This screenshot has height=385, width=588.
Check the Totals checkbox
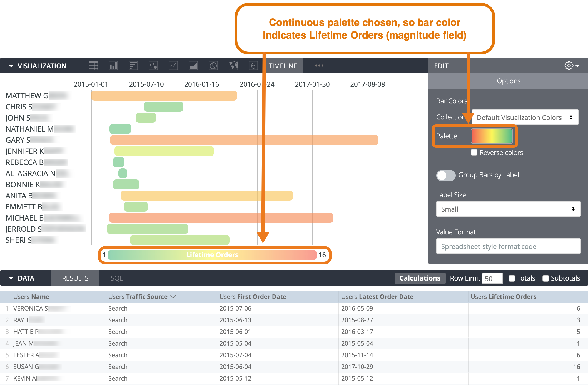coord(512,278)
